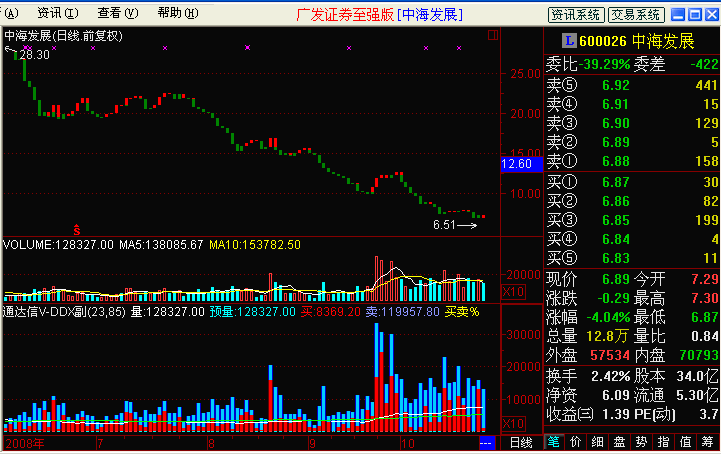The image size is (721, 454).
Task: Click the 交易系统 button
Action: pos(636,15)
